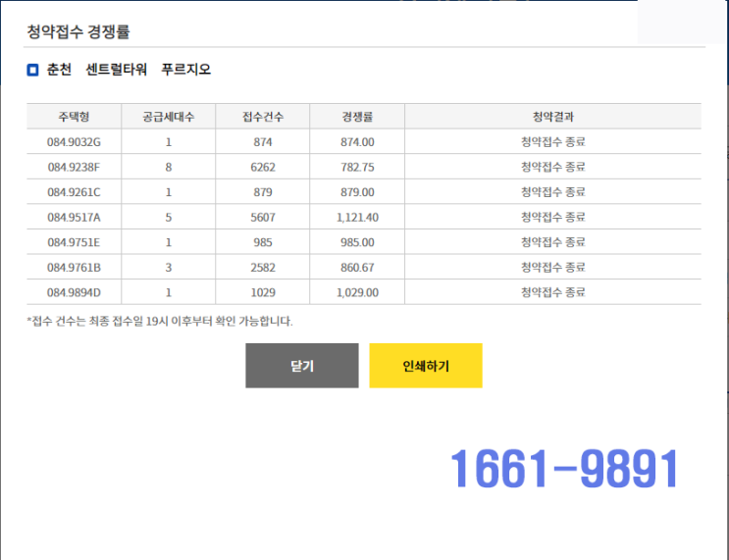Click the 879 applications count cell
Viewport: 729px width, 560px height.
(263, 192)
